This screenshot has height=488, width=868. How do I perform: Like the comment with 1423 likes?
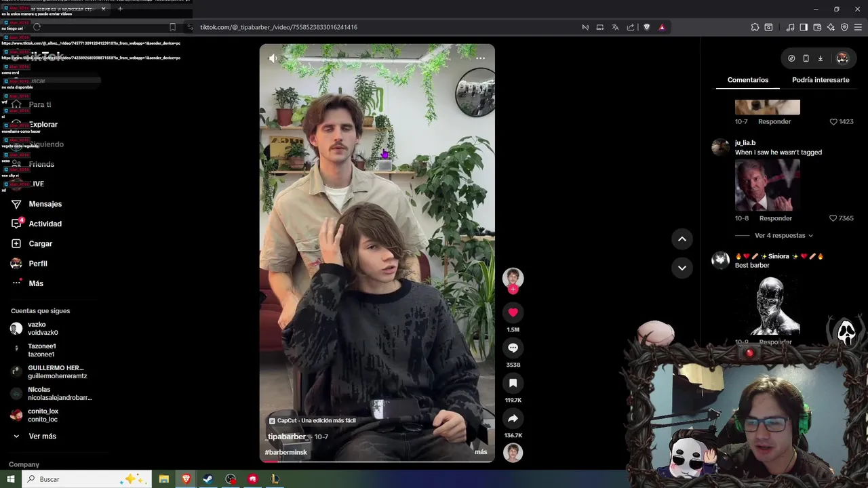[x=833, y=122]
